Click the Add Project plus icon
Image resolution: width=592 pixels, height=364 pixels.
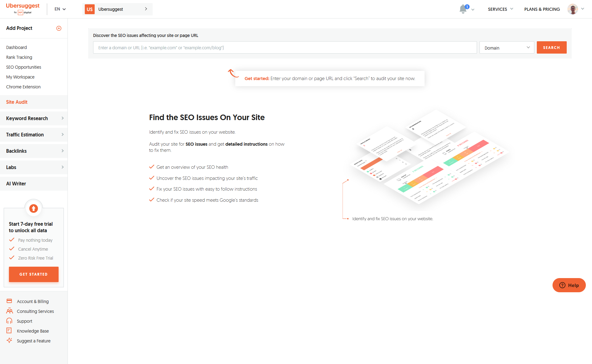(x=59, y=28)
